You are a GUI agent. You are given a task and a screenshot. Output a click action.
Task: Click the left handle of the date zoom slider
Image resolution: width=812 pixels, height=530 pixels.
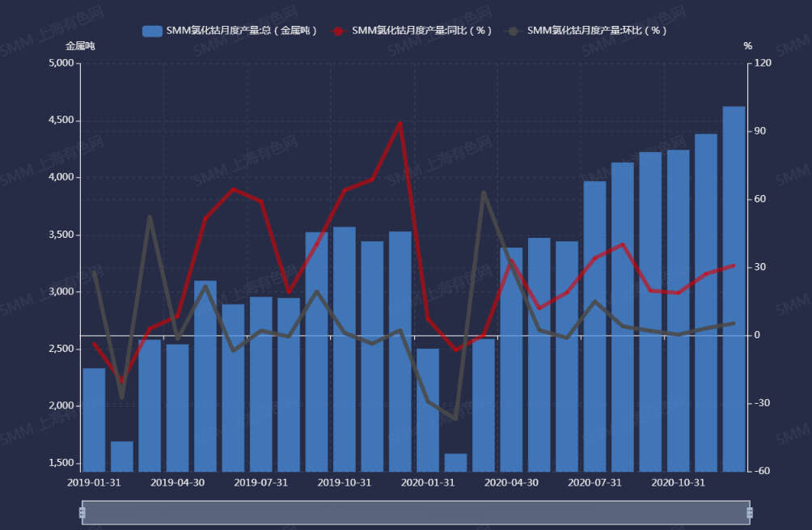coord(82,513)
